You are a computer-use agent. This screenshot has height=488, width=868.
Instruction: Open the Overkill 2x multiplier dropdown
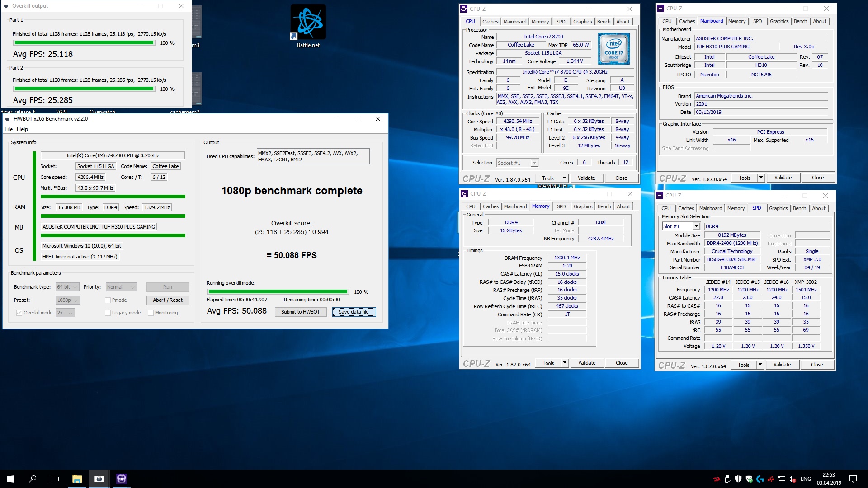[x=65, y=313]
